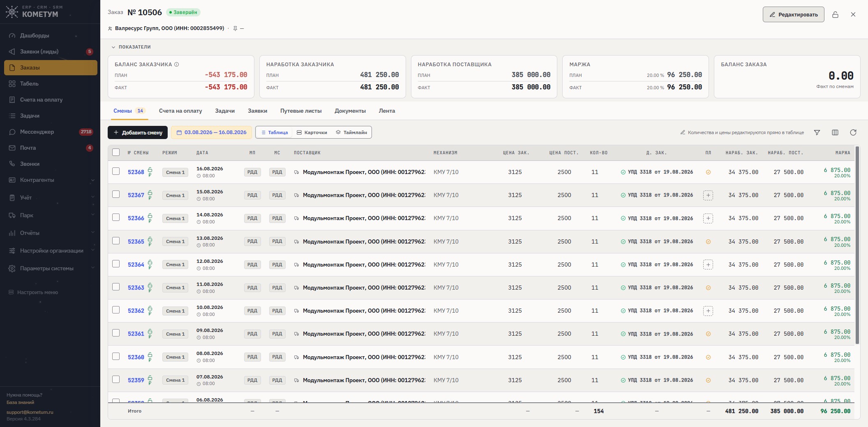Image resolution: width=868 pixels, height=427 pixels.
Task: Open the column settings icon
Action: 835,132
